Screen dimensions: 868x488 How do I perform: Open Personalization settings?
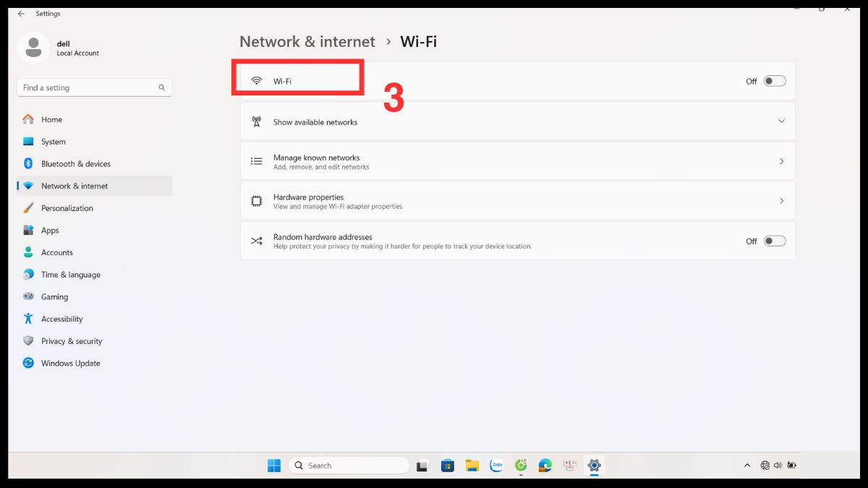click(68, 207)
